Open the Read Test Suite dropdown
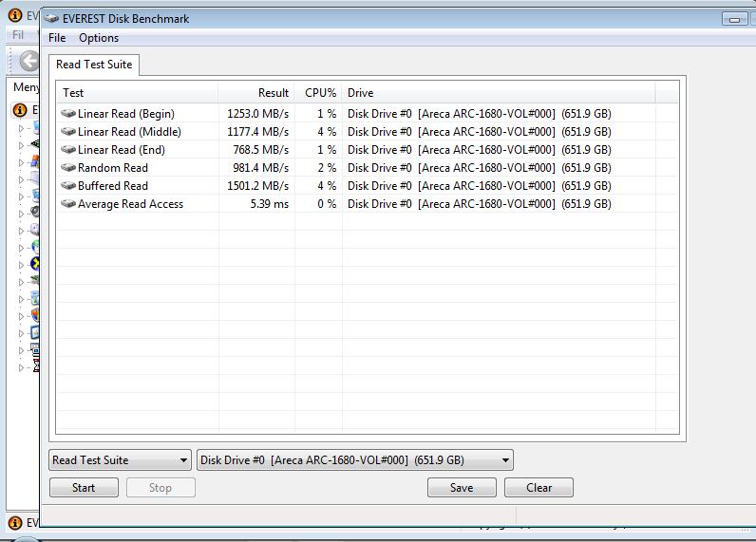This screenshot has height=542, width=756. (x=120, y=460)
